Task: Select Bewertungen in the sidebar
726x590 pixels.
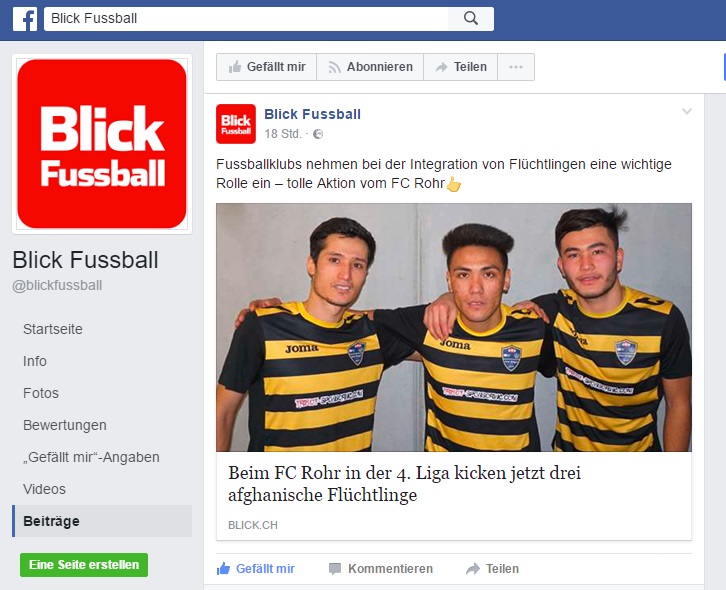Action: 65,425
